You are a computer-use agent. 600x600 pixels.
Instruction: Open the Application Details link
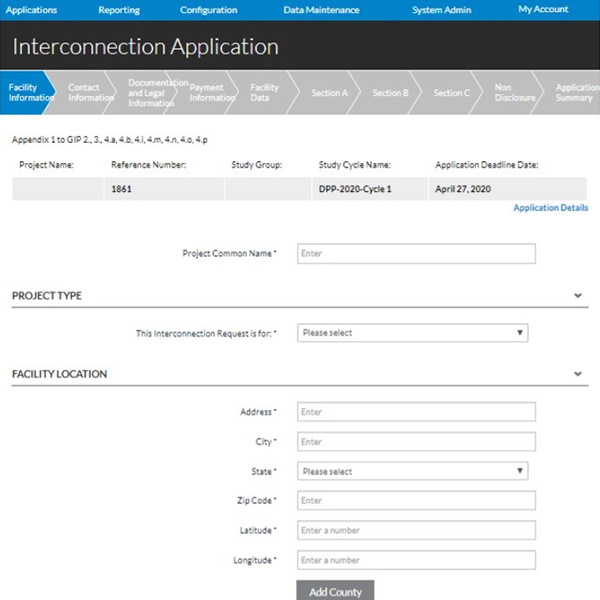[x=550, y=208]
